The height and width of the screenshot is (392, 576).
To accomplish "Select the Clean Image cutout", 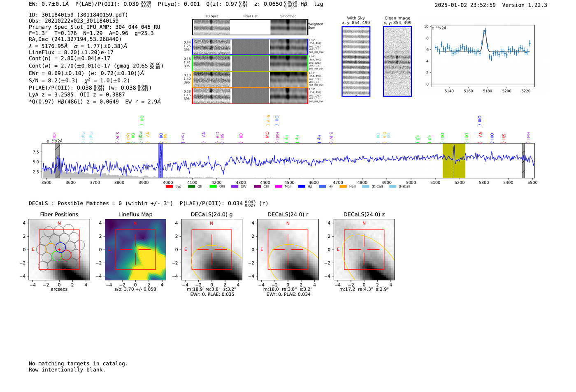I will [397, 61].
